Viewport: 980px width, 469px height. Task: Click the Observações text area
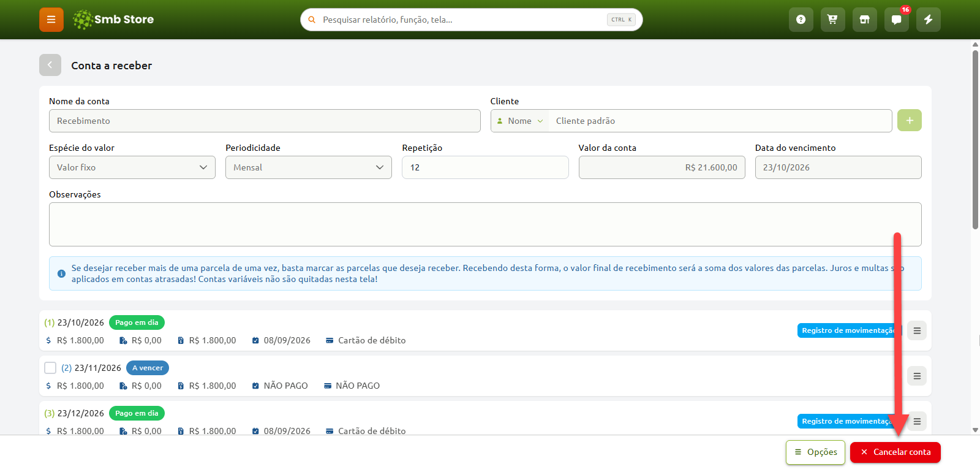(485, 224)
